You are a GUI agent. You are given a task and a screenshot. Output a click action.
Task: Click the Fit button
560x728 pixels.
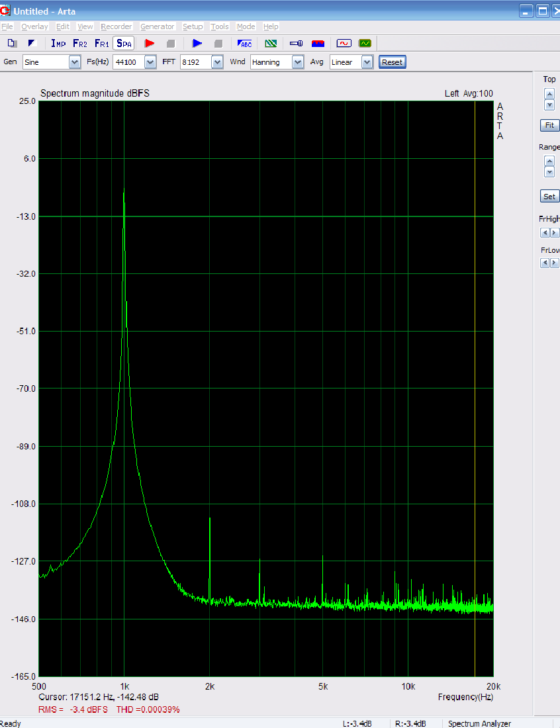click(549, 125)
